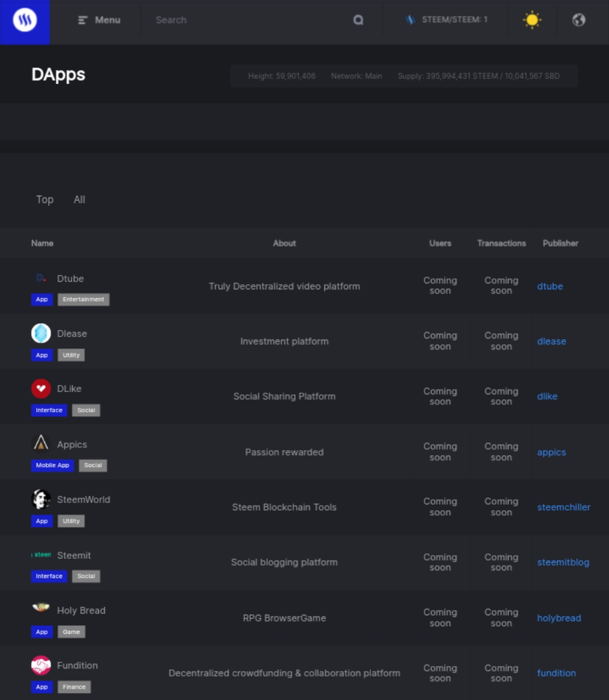Open the dlease publisher link

pyautogui.click(x=552, y=341)
